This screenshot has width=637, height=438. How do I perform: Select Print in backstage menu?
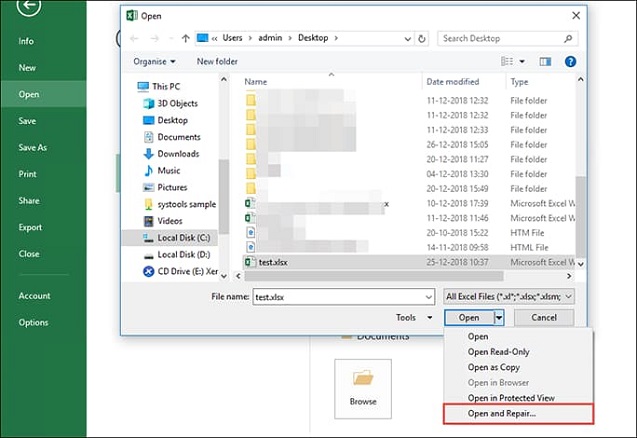(27, 174)
